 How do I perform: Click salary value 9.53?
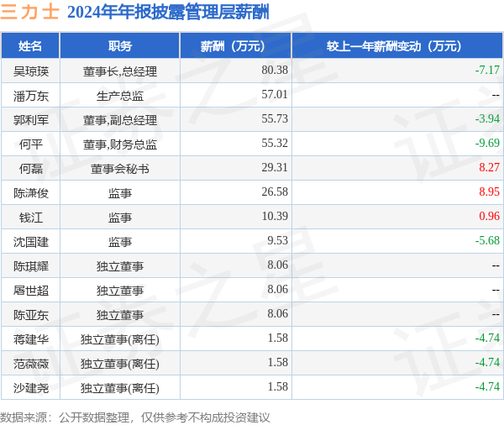(277, 241)
